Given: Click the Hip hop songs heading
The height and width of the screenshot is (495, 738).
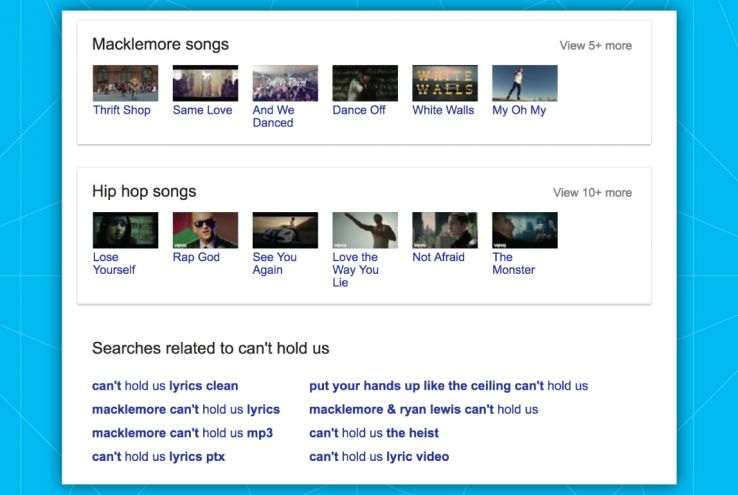Looking at the screenshot, I should pyautogui.click(x=144, y=192).
